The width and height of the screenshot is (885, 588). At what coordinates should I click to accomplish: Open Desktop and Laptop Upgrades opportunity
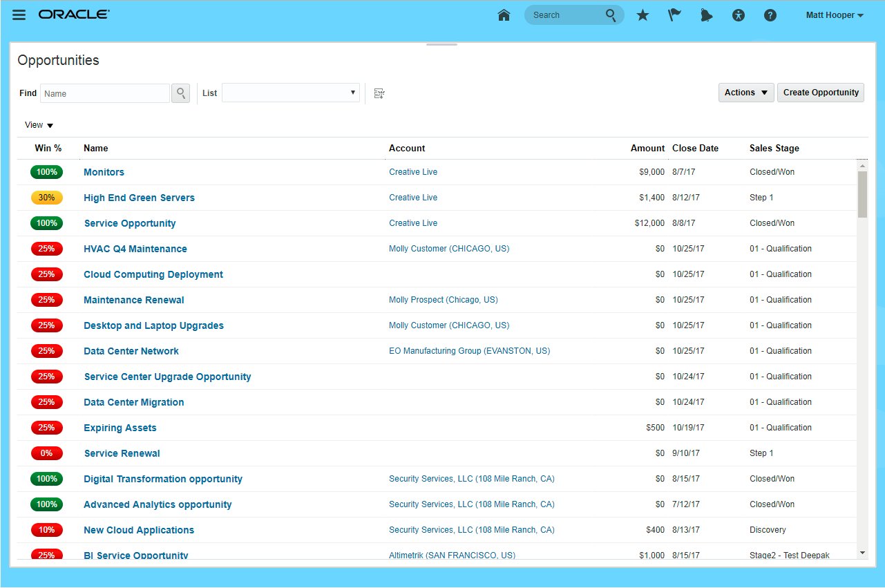[154, 325]
